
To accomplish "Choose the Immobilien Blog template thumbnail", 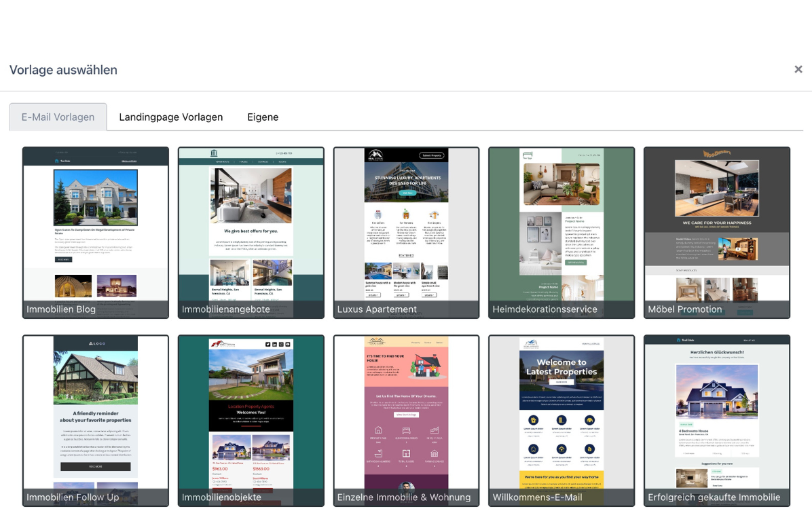I will pos(96,224).
